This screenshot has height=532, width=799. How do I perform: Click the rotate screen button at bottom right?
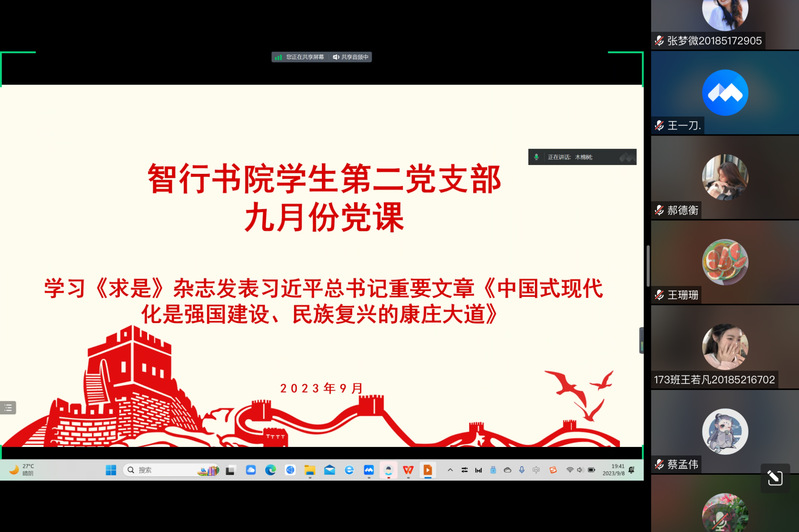(774, 479)
